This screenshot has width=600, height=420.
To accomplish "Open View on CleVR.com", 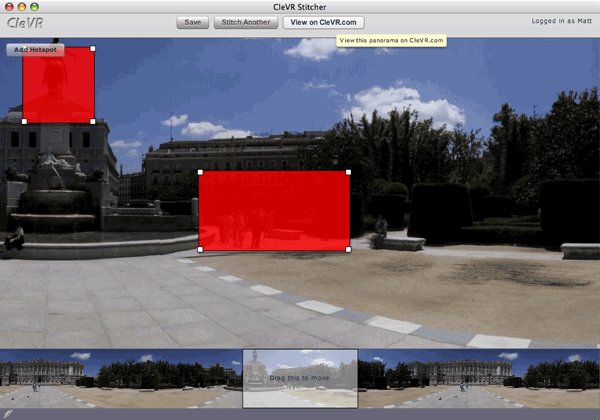I will [323, 22].
